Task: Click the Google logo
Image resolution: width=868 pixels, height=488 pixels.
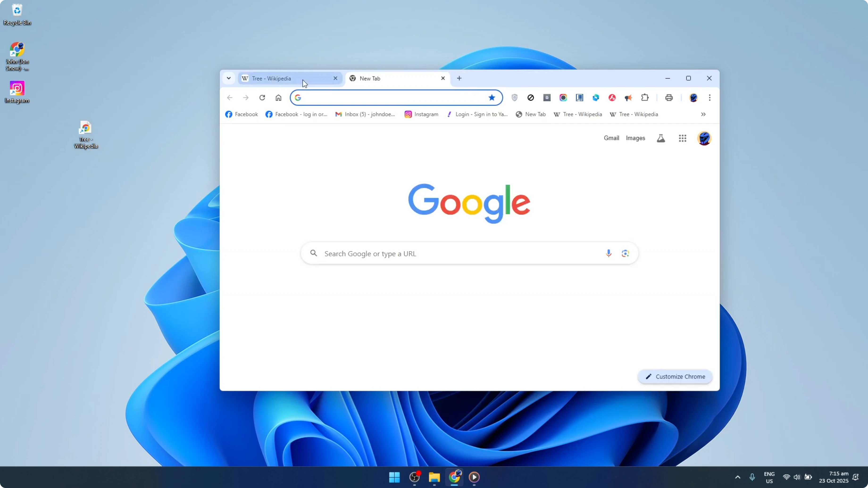Action: pyautogui.click(x=469, y=203)
